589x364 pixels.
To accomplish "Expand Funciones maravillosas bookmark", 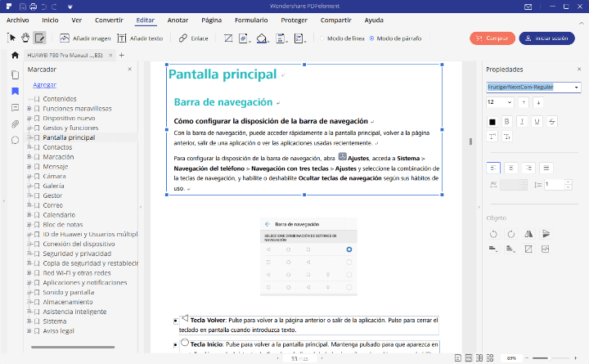I will click(x=29, y=109).
